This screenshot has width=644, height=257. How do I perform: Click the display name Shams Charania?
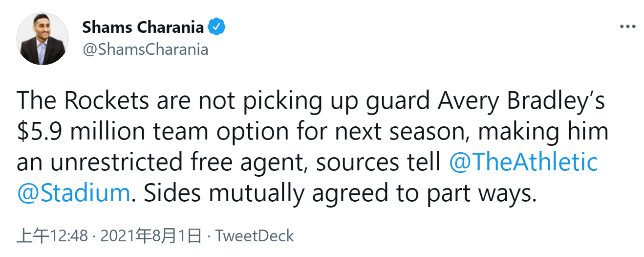(143, 27)
